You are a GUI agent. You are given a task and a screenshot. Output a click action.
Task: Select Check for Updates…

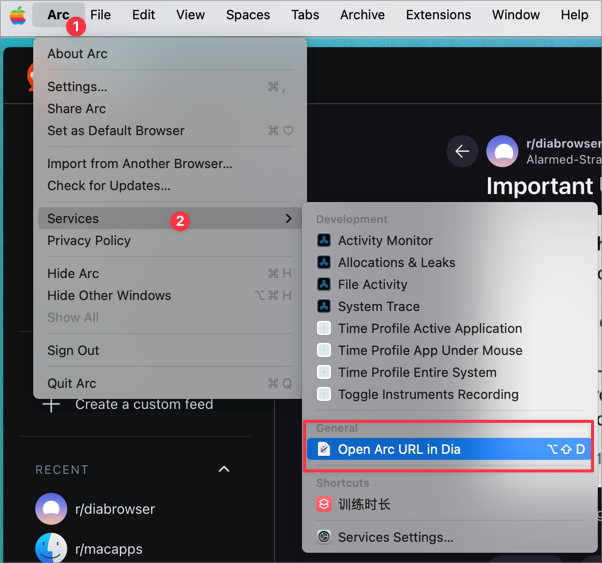(x=170, y=185)
